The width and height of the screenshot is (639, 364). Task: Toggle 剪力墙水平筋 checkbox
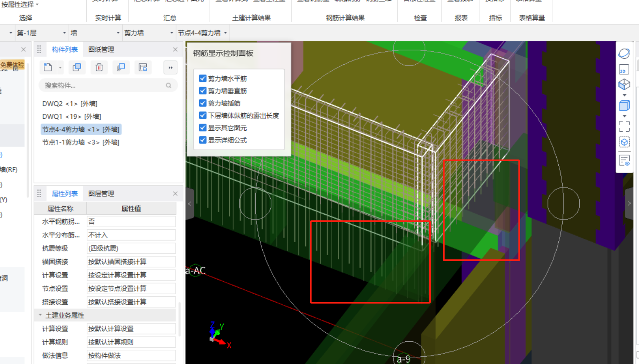point(203,78)
